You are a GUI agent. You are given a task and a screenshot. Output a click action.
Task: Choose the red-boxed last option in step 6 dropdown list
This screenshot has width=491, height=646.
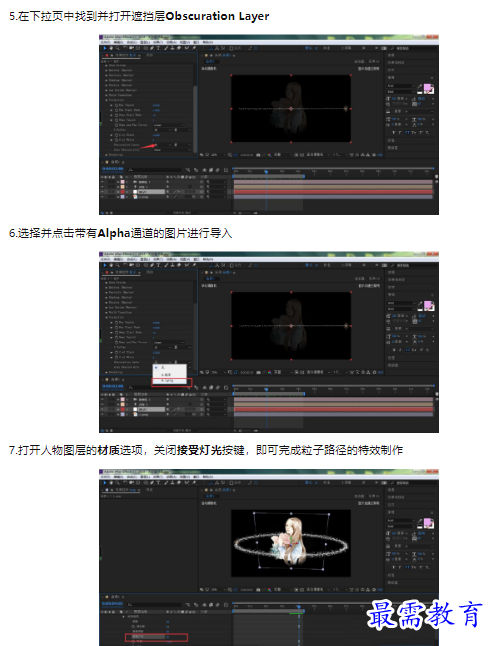tap(170, 381)
